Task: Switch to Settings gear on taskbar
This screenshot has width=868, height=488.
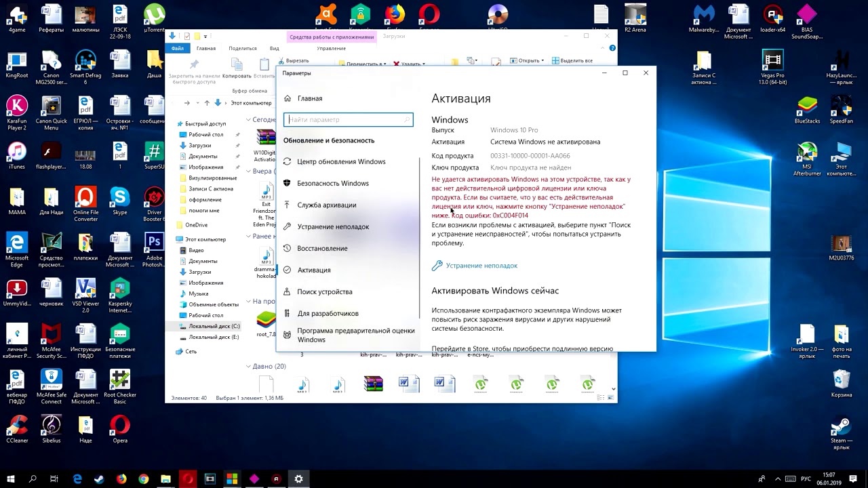Action: coord(298,479)
